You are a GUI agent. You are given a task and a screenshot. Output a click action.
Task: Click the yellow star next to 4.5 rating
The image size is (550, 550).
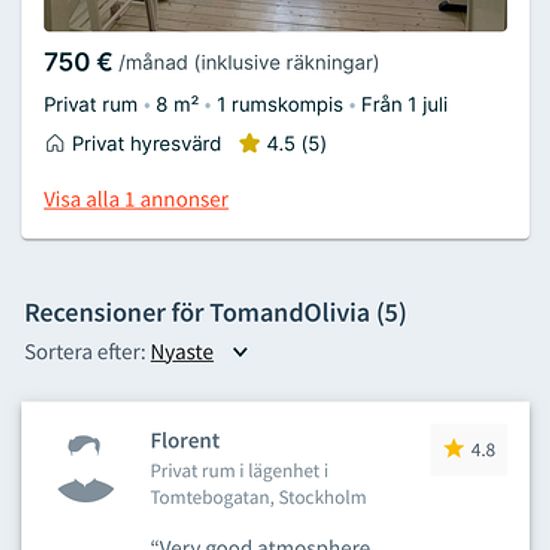coord(249,143)
